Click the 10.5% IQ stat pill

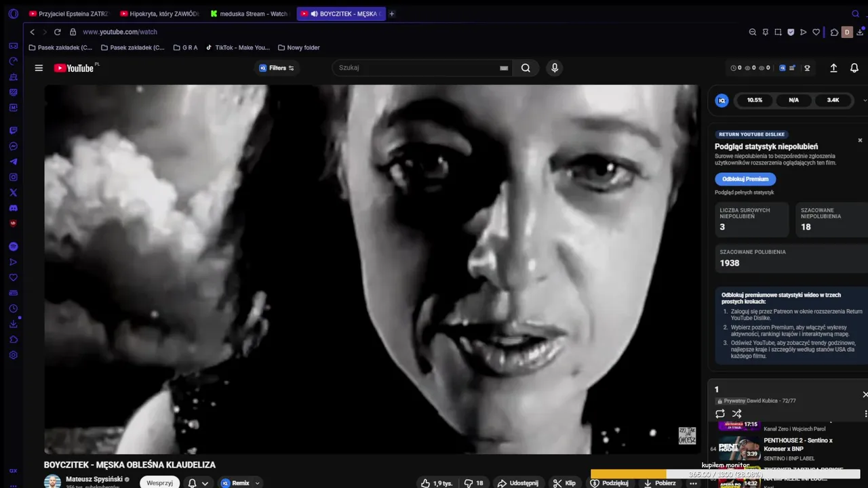click(x=755, y=100)
